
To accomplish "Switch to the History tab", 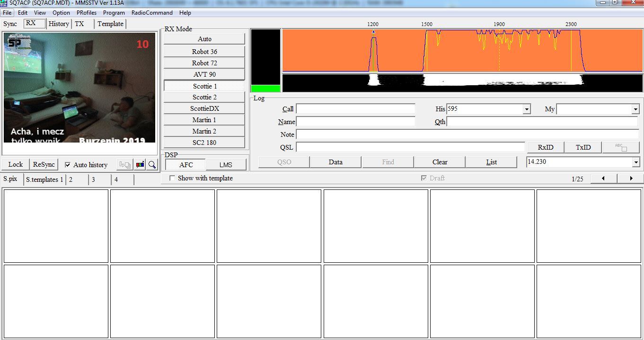I will [59, 24].
